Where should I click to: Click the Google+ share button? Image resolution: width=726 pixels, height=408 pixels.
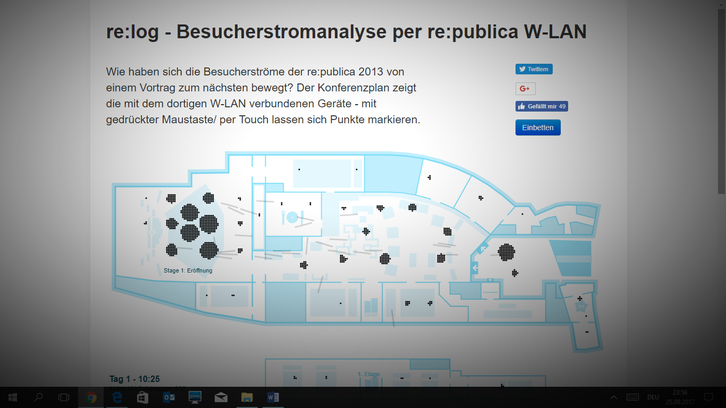pyautogui.click(x=525, y=88)
